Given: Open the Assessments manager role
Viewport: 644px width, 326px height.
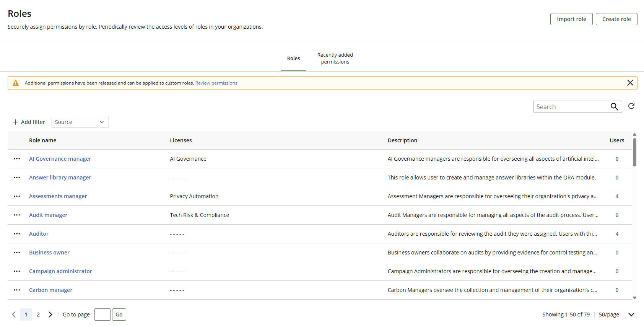Looking at the screenshot, I should pyautogui.click(x=58, y=196).
